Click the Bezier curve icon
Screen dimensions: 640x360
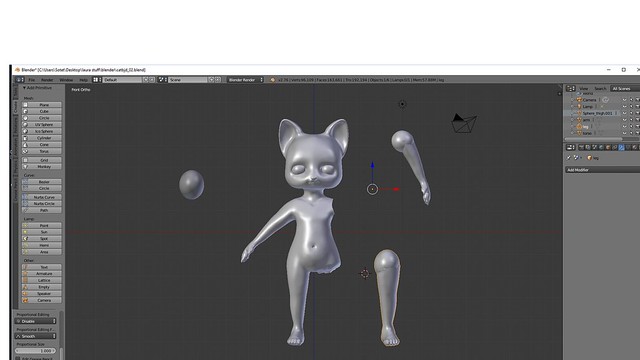[25, 182]
